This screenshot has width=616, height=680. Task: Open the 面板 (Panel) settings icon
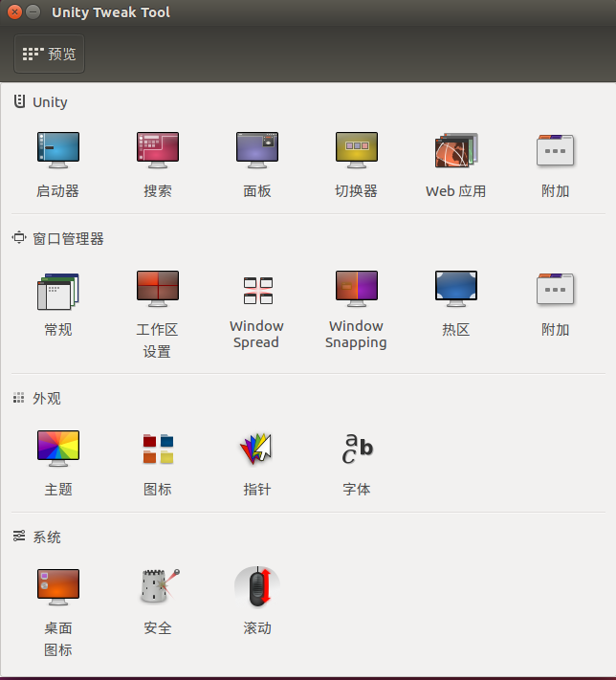pyautogui.click(x=257, y=151)
